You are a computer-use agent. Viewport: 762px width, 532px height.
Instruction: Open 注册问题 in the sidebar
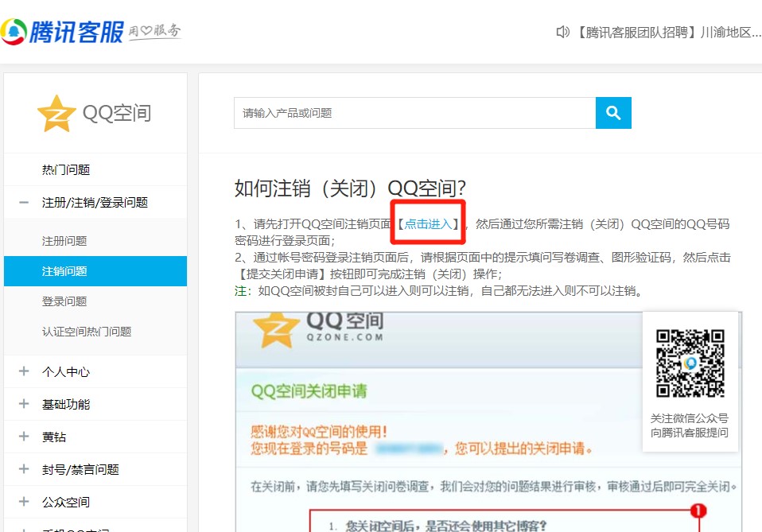[64, 241]
